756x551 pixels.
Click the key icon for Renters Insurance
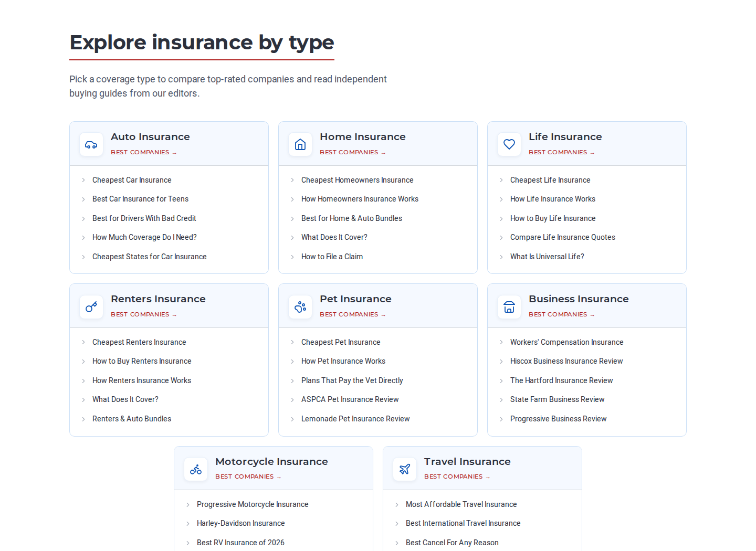point(91,307)
